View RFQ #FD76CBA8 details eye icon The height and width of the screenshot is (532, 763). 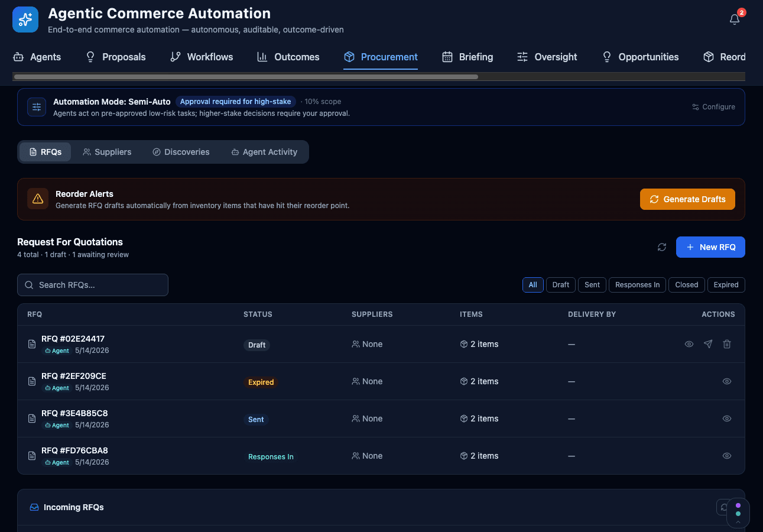pyautogui.click(x=727, y=456)
